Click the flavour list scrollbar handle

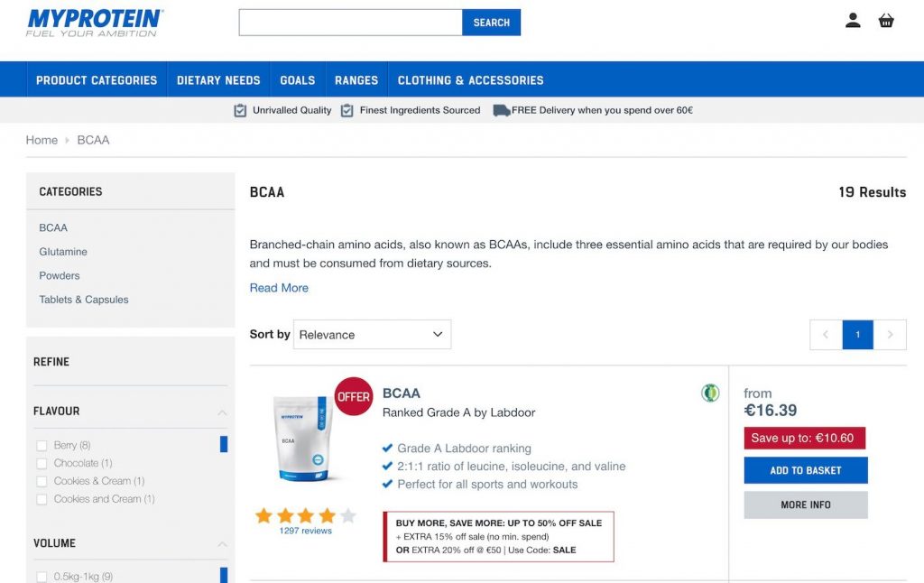click(224, 444)
